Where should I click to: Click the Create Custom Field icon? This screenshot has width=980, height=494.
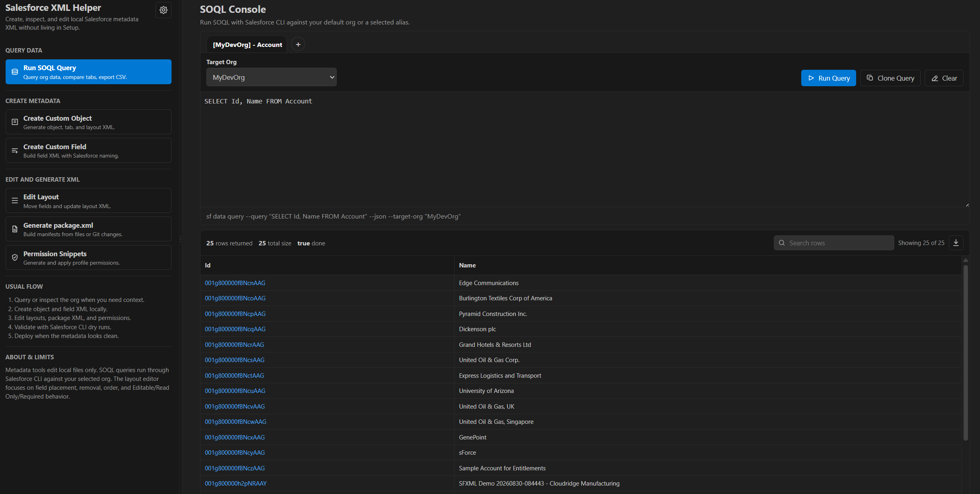(x=15, y=151)
